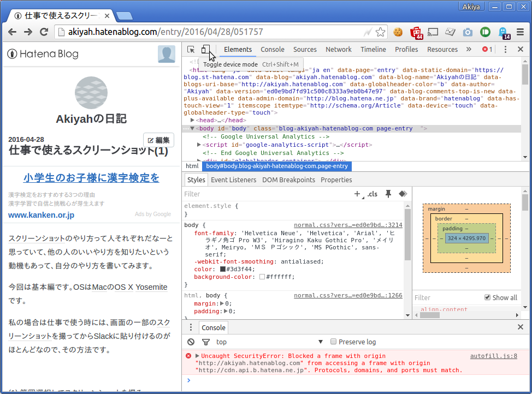Click the pin element state icon
This screenshot has width=532, height=394.
388,194
